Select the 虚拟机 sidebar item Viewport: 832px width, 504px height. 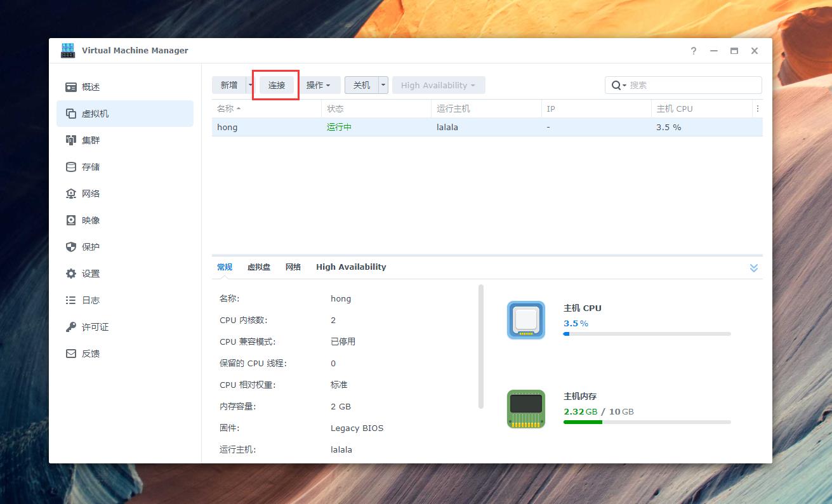[95, 113]
